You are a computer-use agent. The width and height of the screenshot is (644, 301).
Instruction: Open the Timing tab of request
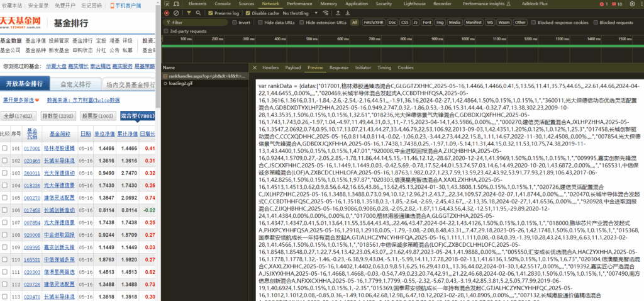pos(384,67)
